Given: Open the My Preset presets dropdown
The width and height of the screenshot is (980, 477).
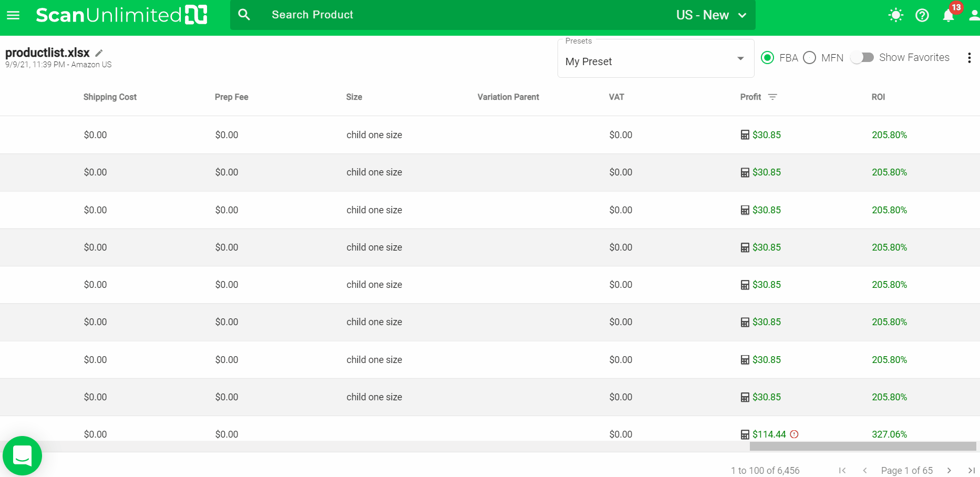Looking at the screenshot, I should [x=655, y=61].
